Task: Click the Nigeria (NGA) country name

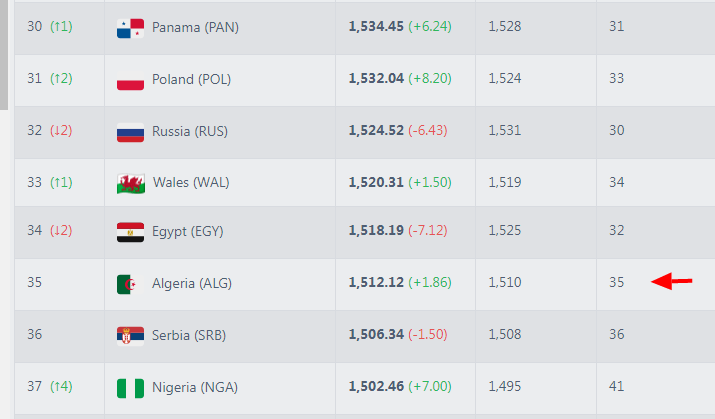Action: [194, 387]
